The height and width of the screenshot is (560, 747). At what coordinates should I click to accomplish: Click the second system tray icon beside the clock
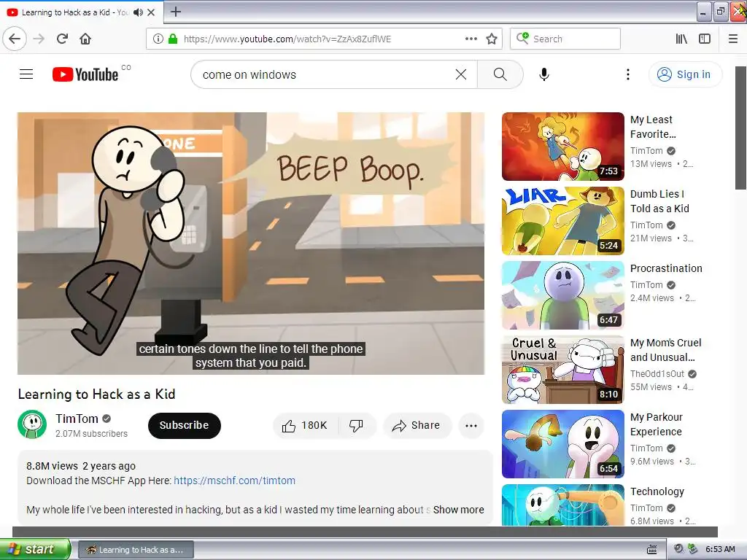click(693, 549)
